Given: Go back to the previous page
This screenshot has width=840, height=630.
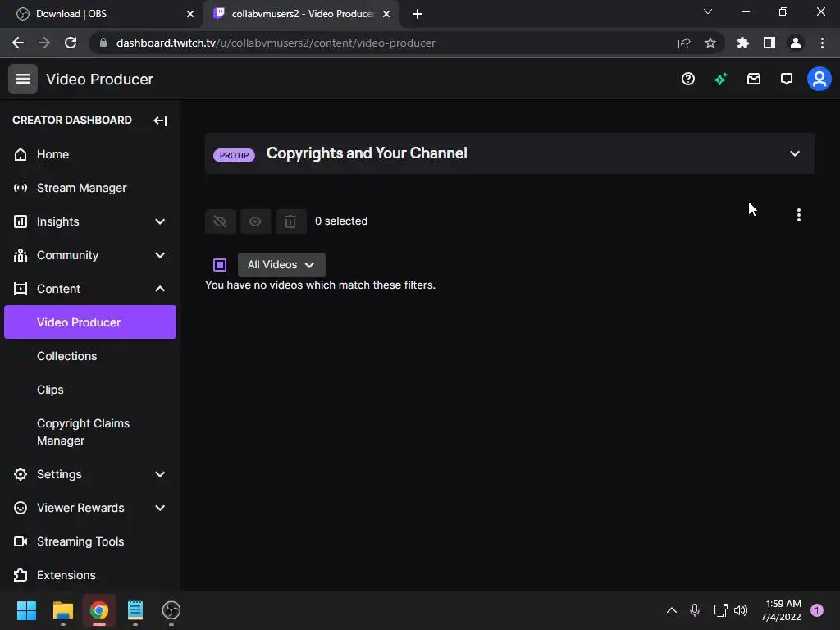Looking at the screenshot, I should (x=18, y=43).
